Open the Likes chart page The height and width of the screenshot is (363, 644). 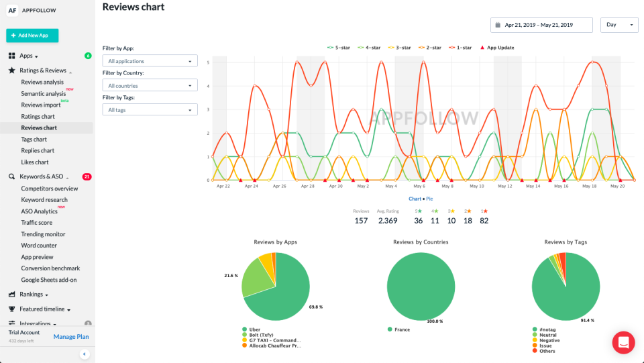pos(35,162)
